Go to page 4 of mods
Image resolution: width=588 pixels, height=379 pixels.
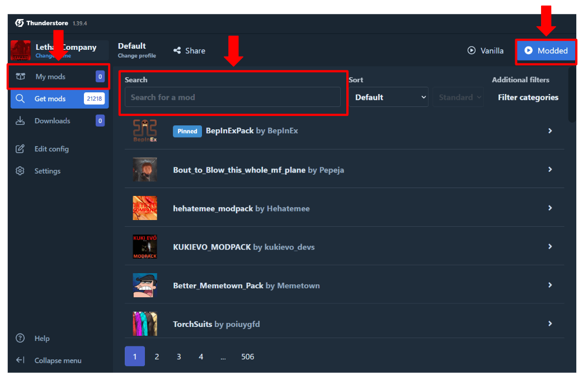(x=201, y=357)
